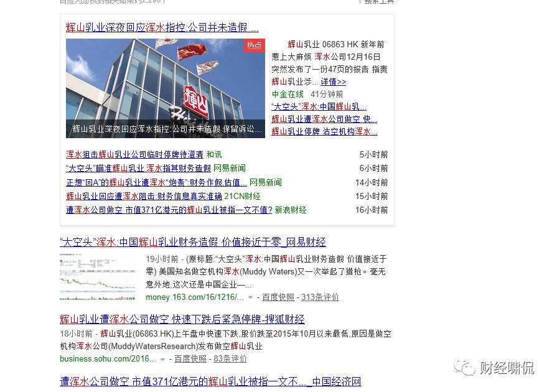552x392 pixels.
Task: Open 正想"回A"的辉山乳业遭浑水"炮轰" link
Action: click(156, 182)
